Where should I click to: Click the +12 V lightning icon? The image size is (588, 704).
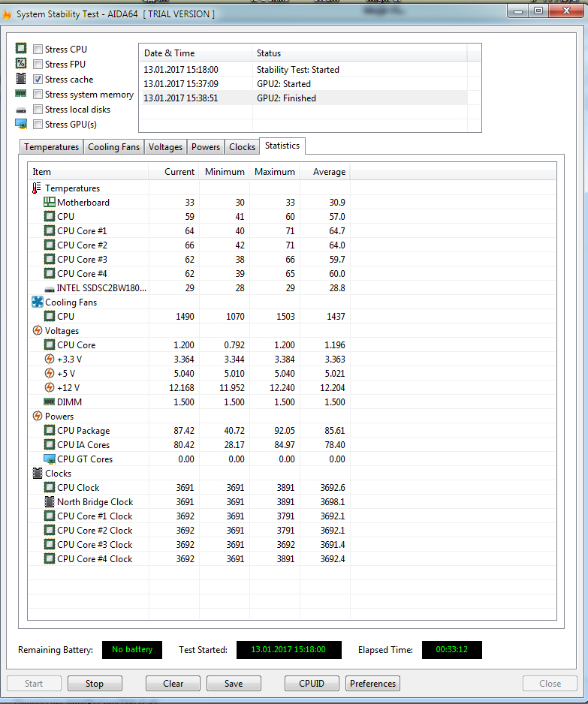50,387
